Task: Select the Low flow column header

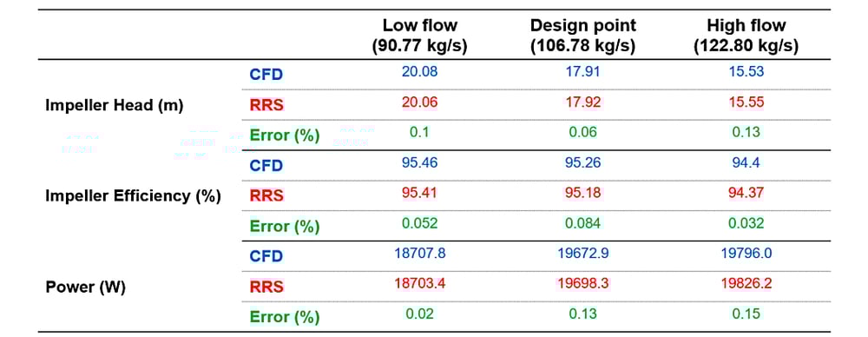Action: (x=419, y=36)
